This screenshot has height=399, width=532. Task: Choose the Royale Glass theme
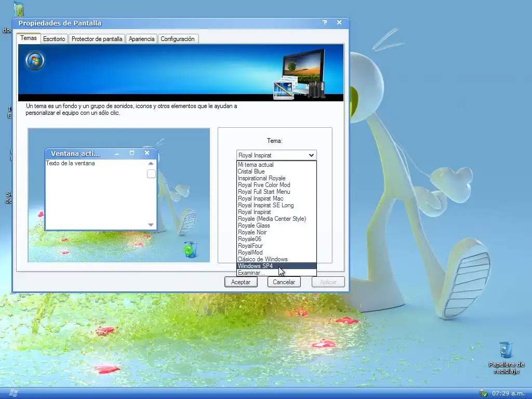pyautogui.click(x=276, y=225)
